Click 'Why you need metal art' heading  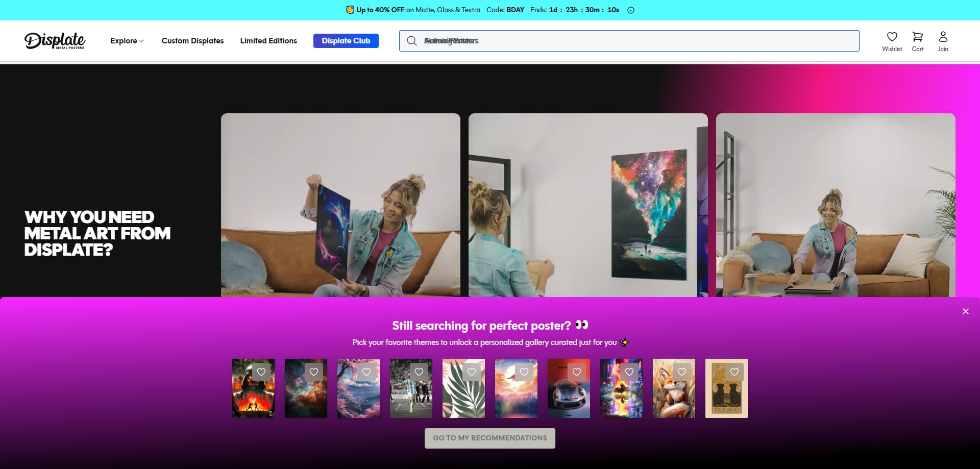97,233
